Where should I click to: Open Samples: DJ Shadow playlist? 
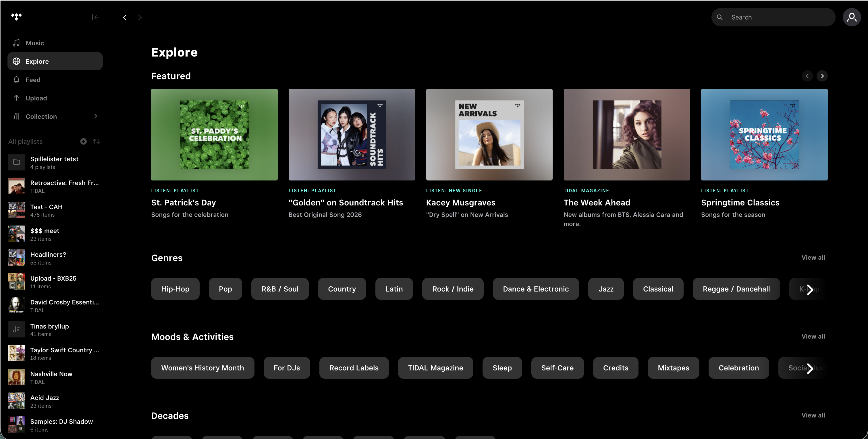pyautogui.click(x=55, y=425)
